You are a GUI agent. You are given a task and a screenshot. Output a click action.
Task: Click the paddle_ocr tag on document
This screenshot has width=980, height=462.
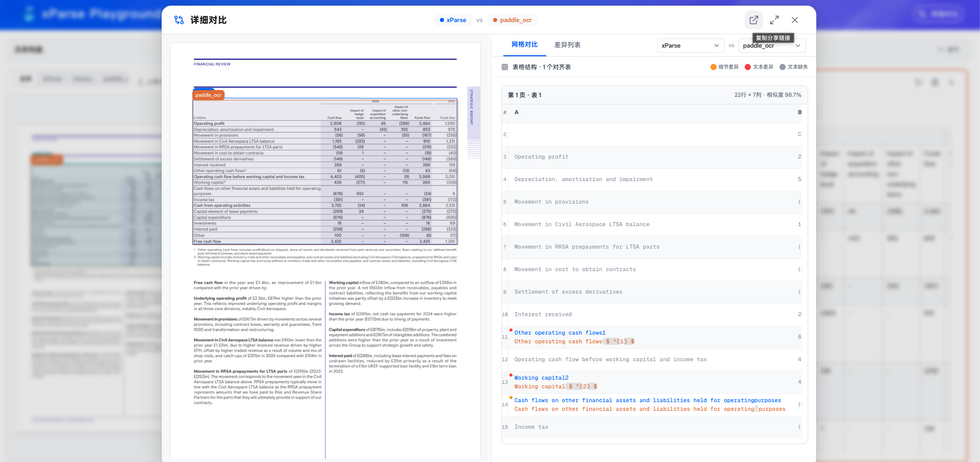(208, 95)
